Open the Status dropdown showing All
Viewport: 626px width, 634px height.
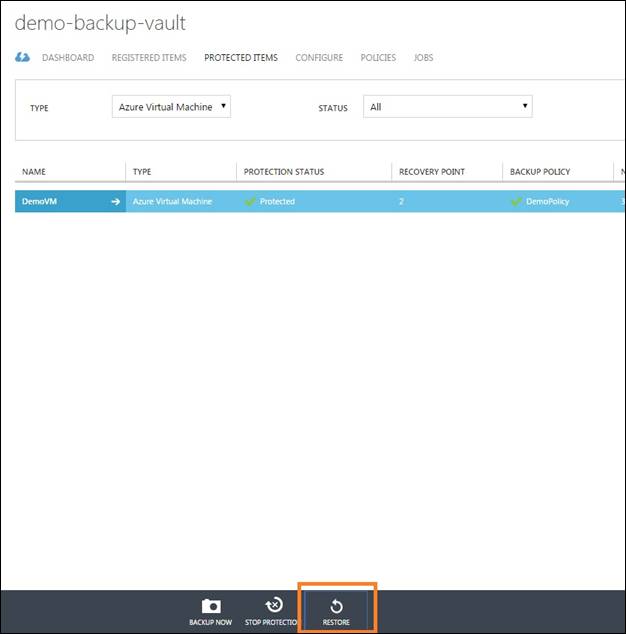(x=448, y=107)
